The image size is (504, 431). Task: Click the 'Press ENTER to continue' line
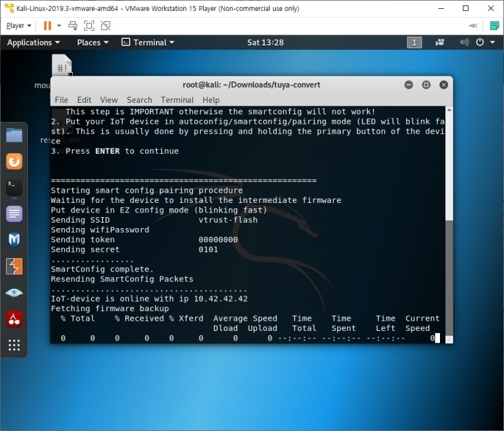[114, 151]
